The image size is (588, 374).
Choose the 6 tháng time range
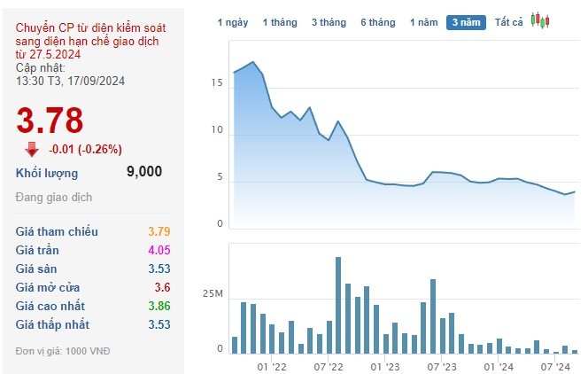click(377, 21)
